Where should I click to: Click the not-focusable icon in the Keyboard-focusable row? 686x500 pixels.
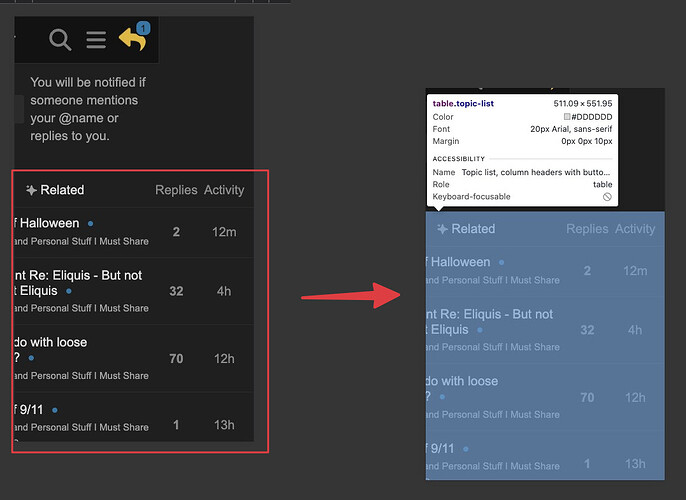tap(607, 197)
